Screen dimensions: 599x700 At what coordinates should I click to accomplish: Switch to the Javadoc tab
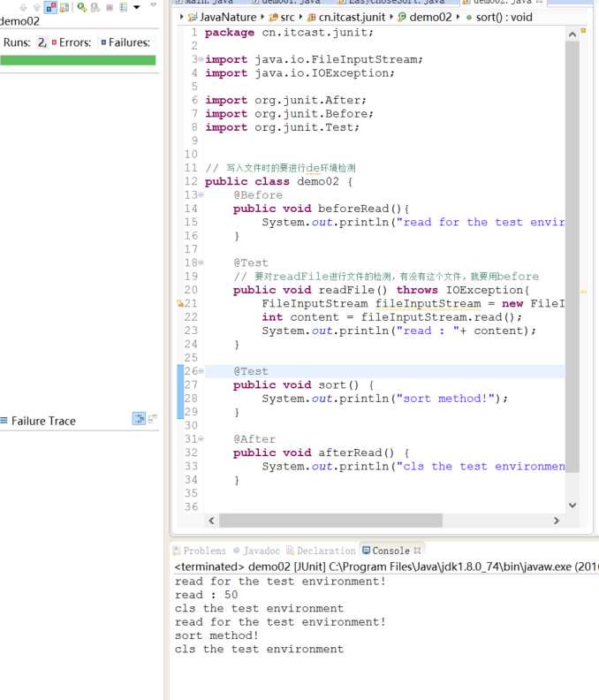[256, 551]
